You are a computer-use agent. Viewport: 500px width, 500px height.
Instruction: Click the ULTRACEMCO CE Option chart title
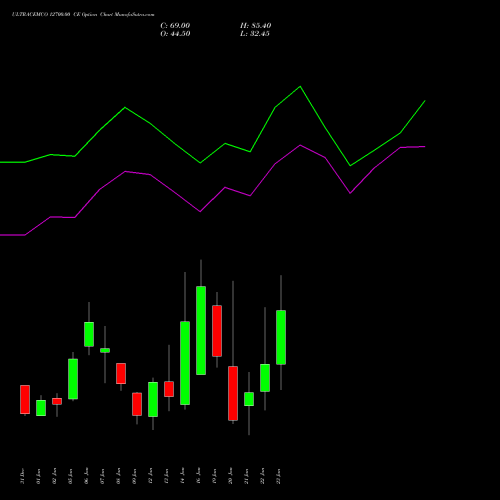coord(83,15)
